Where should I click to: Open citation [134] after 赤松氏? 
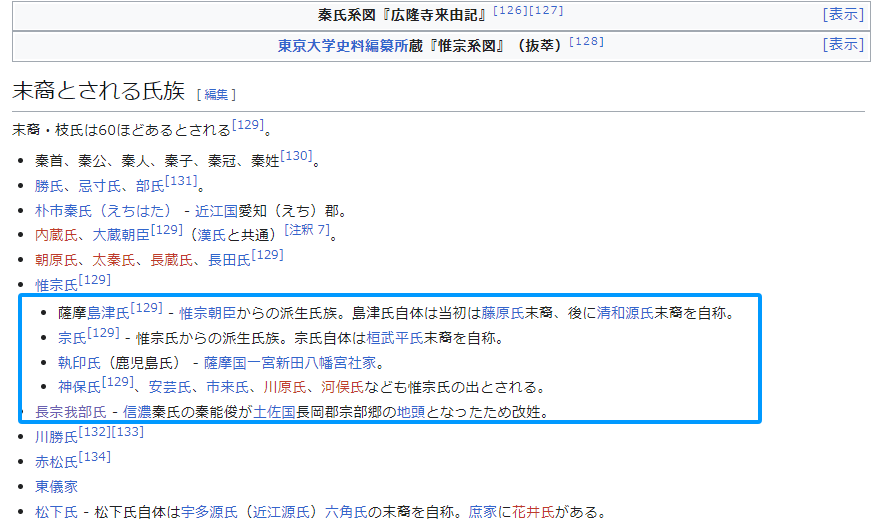[95, 457]
